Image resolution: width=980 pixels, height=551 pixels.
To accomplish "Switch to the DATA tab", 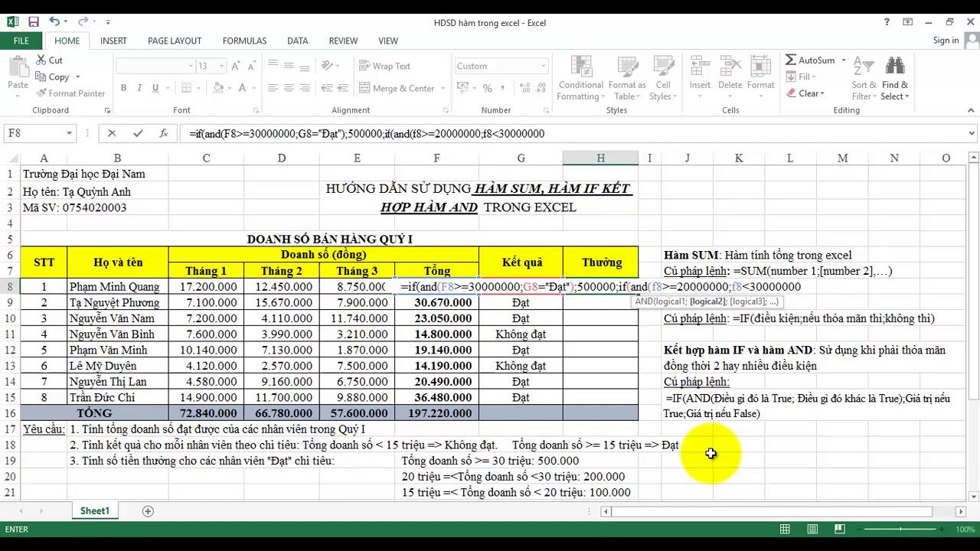I will (x=297, y=41).
